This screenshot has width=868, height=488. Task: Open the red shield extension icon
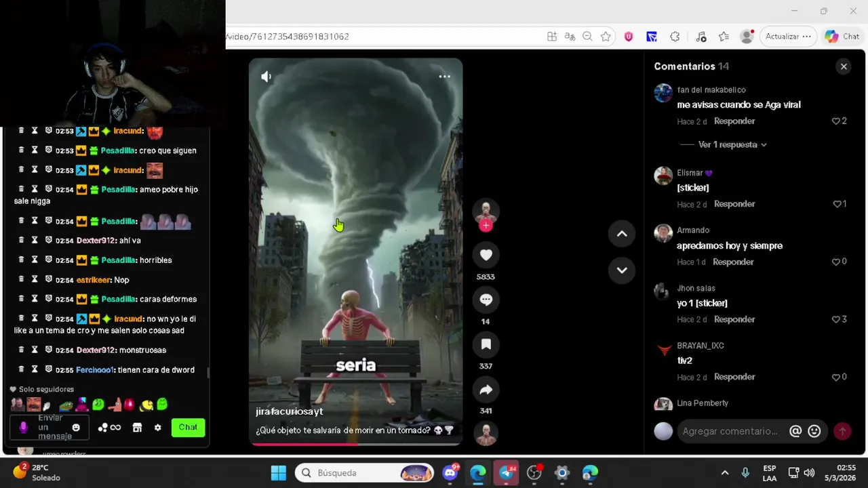[629, 37]
